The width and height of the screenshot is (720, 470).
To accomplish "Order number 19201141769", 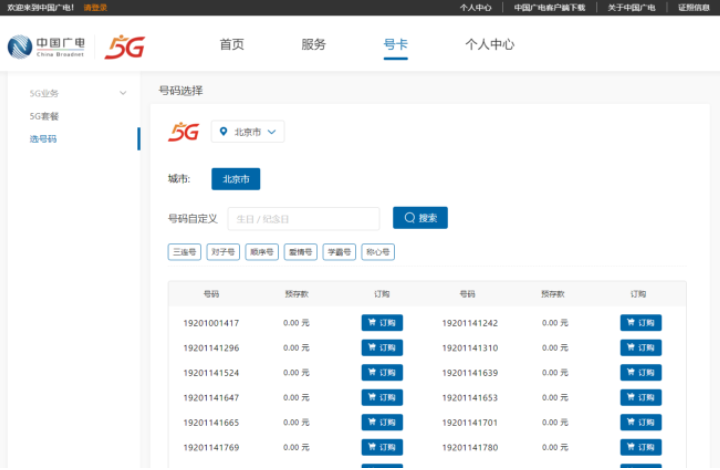I will coord(382,447).
